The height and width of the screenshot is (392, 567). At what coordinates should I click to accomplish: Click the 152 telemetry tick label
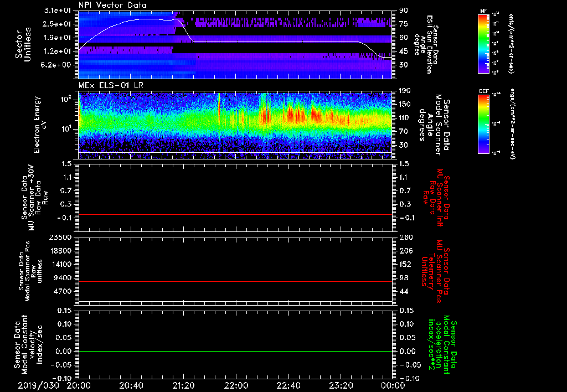406,264
